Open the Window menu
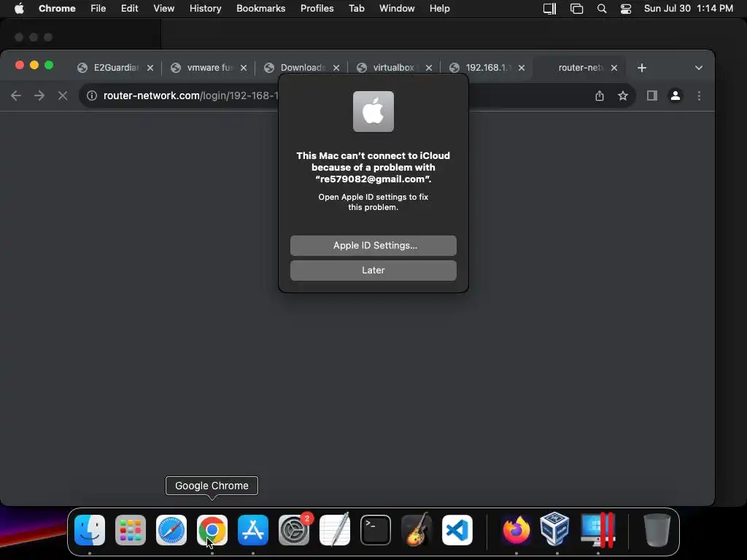Viewport: 747px width, 560px height. 396,9
